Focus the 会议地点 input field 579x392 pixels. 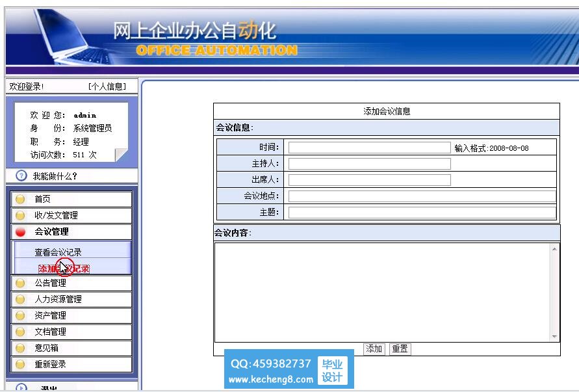(422, 196)
